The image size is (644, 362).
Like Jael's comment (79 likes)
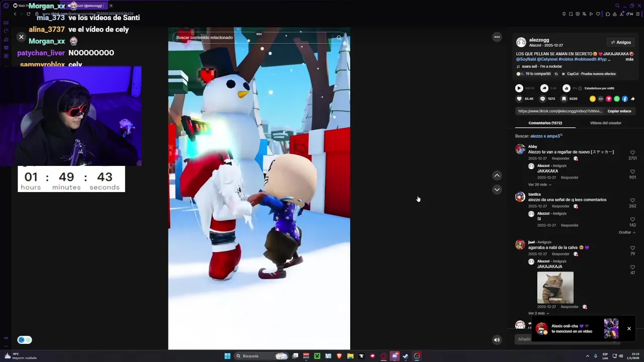(632, 248)
